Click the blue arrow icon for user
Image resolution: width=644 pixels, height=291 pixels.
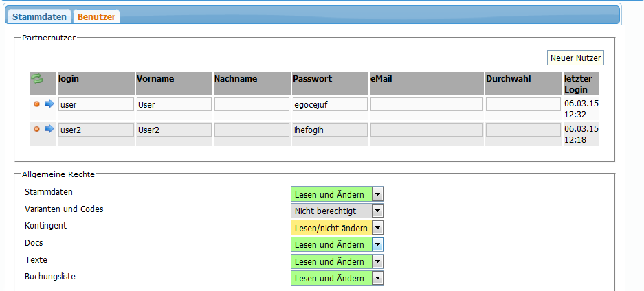tap(49, 104)
